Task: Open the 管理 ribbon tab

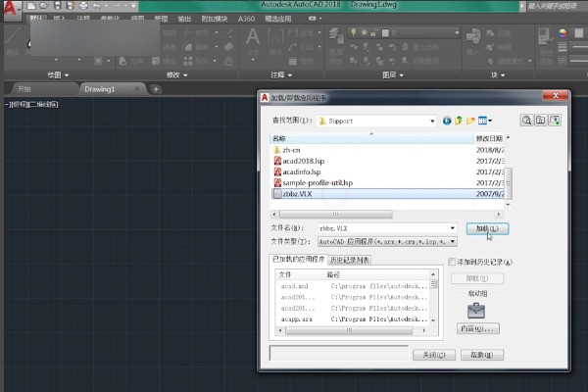Action: tap(161, 19)
